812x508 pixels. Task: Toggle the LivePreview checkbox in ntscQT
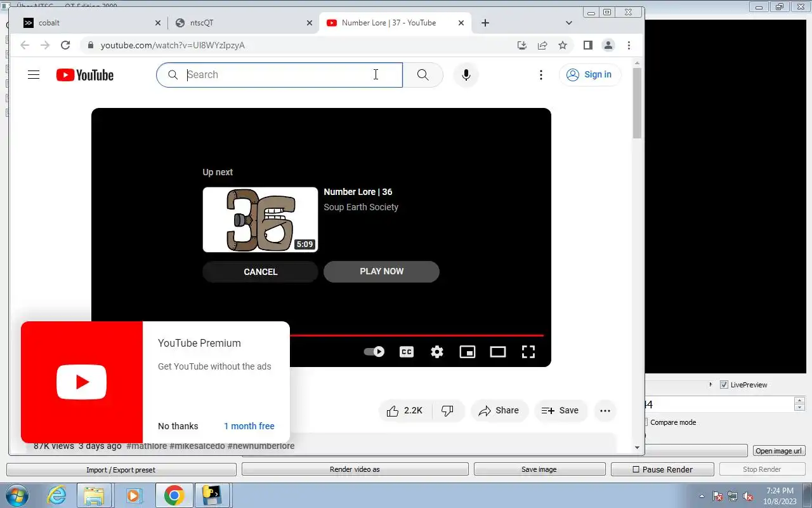(724, 385)
